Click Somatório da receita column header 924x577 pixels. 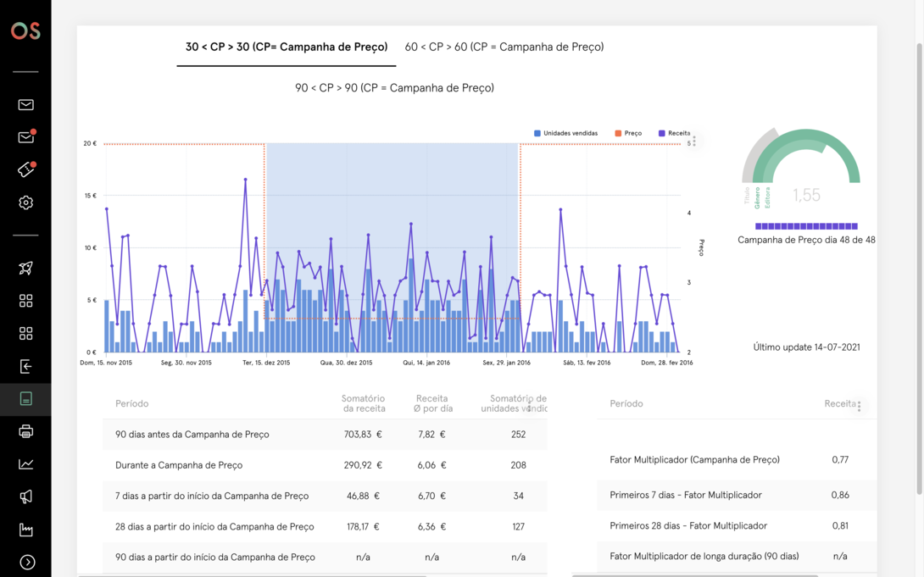point(363,403)
